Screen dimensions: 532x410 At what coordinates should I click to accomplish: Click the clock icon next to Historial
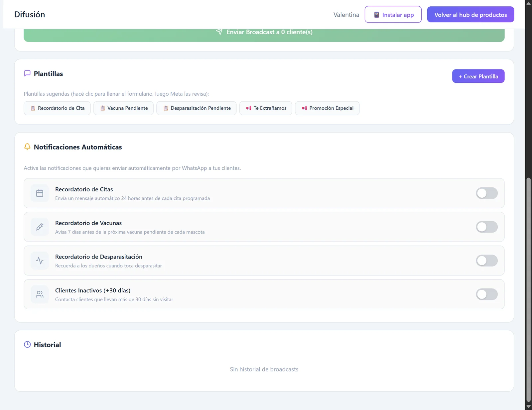27,345
